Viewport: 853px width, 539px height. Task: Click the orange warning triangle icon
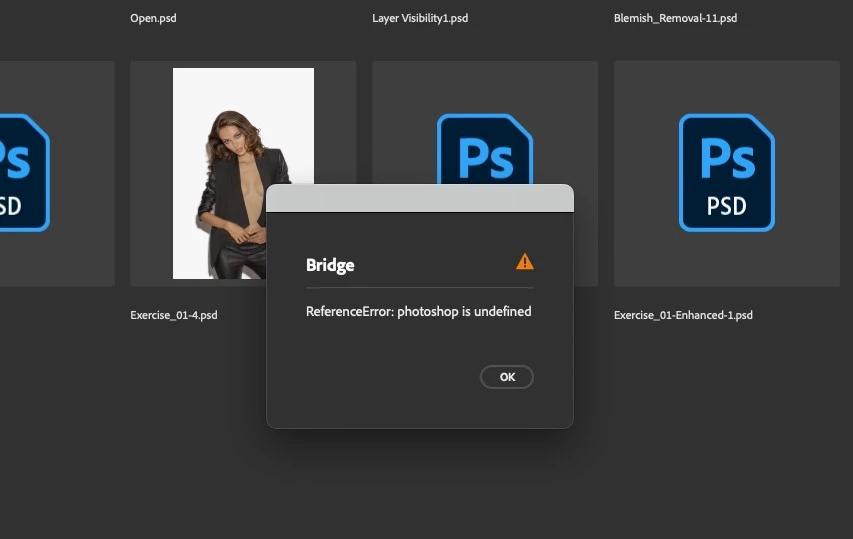(524, 262)
